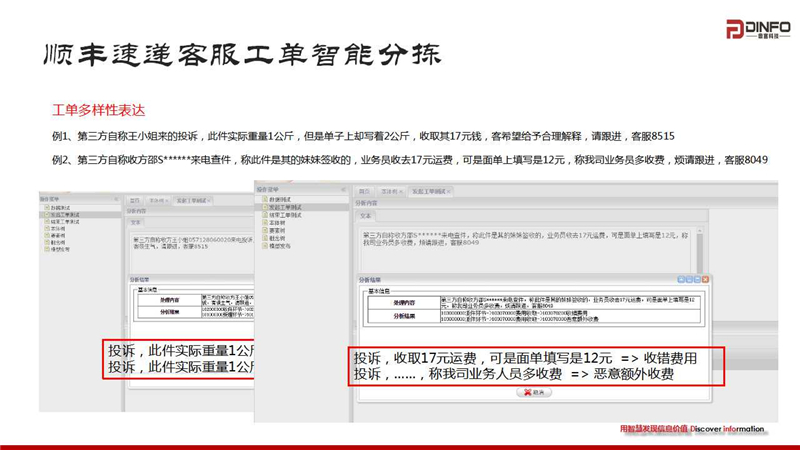800x450 pixels.
Task: Collapse the right screenshot's sidebar with the « icon
Action: point(343,189)
